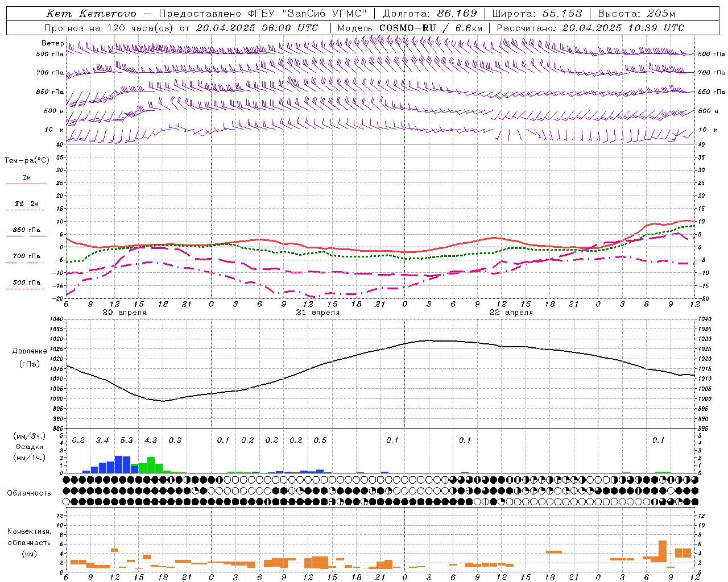728x582 pixels.
Task: Click the (мм/3ч.) units label
Action: tap(30, 436)
